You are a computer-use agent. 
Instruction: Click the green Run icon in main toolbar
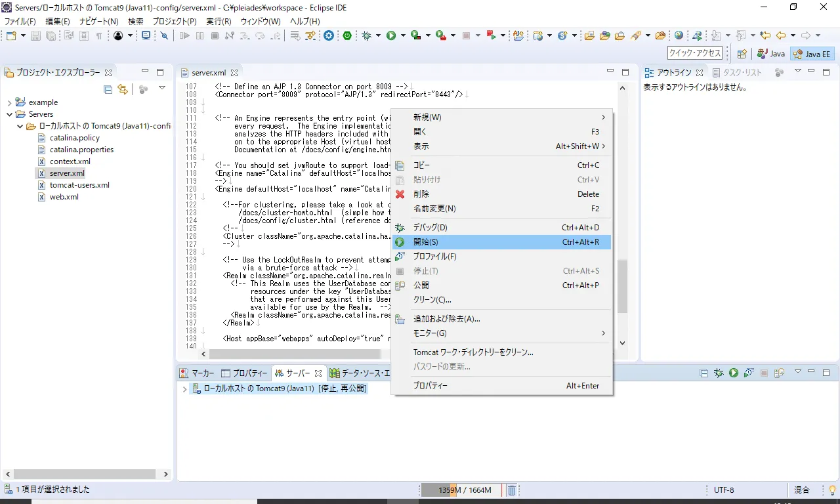point(391,35)
